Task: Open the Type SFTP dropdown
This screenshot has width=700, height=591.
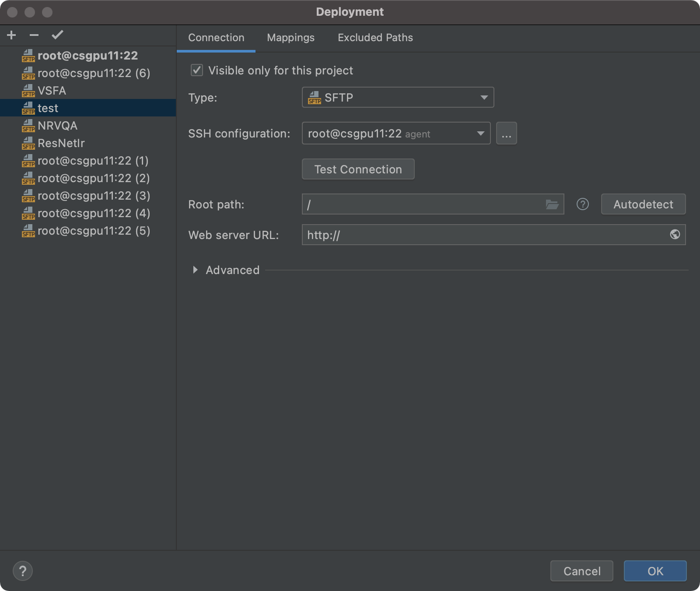Action: pos(398,97)
